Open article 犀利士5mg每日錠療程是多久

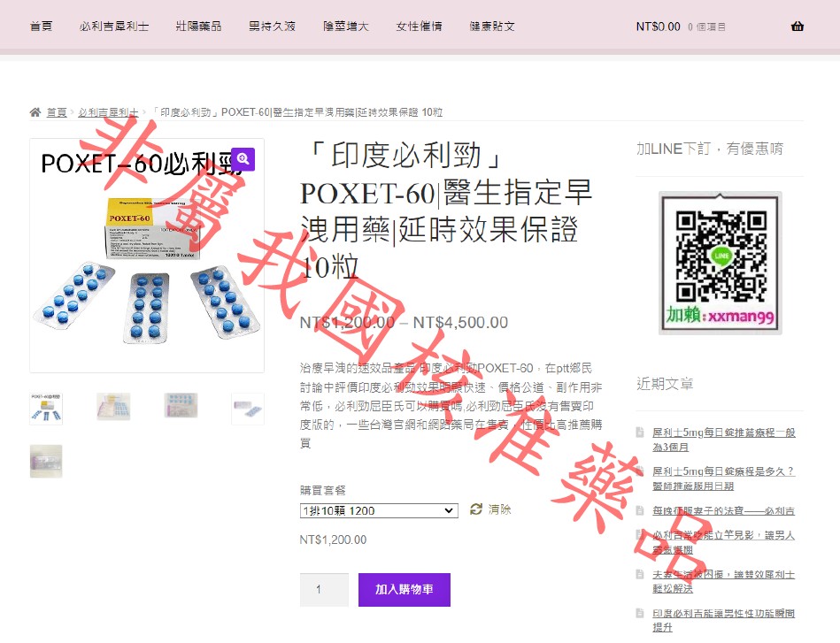click(723, 478)
